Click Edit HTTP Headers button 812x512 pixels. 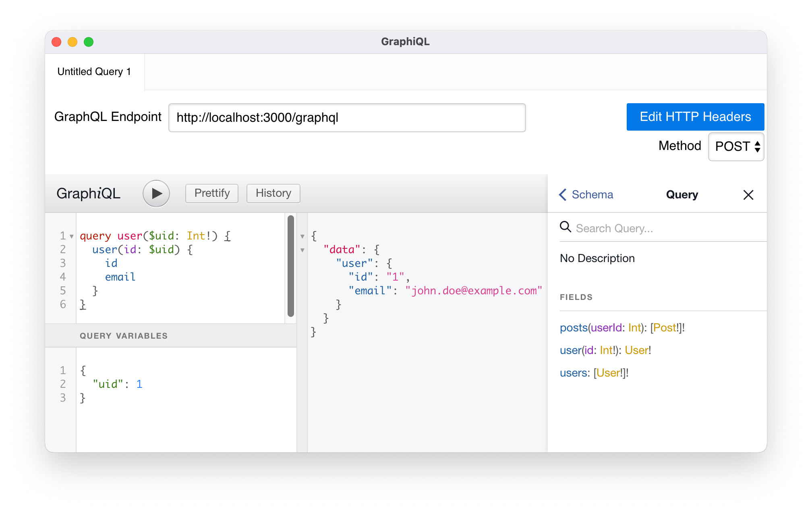click(695, 117)
